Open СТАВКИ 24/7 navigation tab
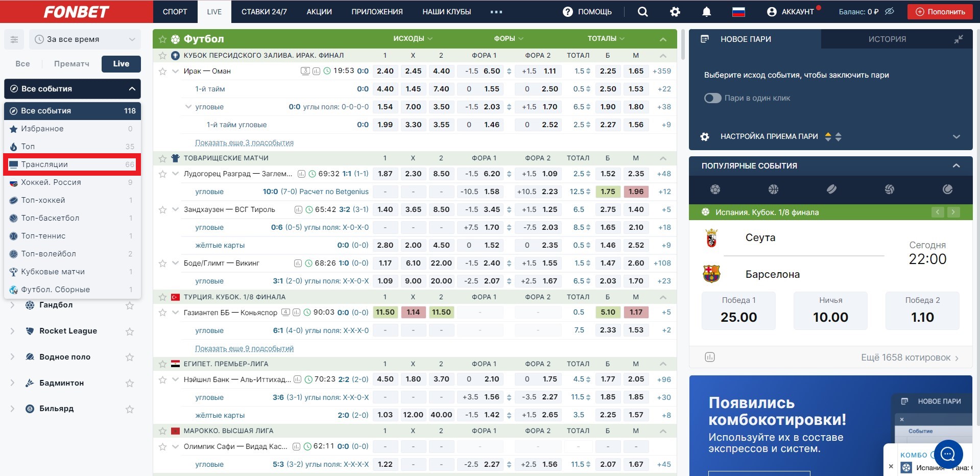Image resolution: width=980 pixels, height=476 pixels. point(264,12)
